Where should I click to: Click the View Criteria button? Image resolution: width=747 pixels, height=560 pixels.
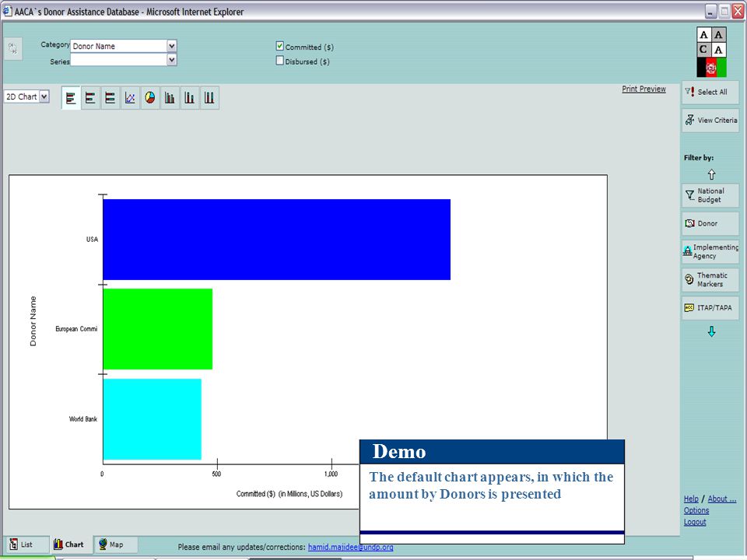[710, 120]
